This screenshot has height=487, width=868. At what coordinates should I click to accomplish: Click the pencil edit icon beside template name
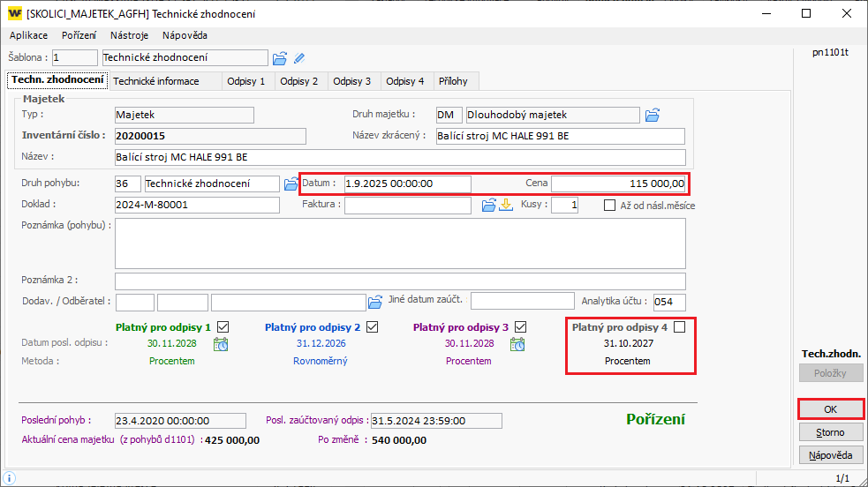[x=299, y=58]
